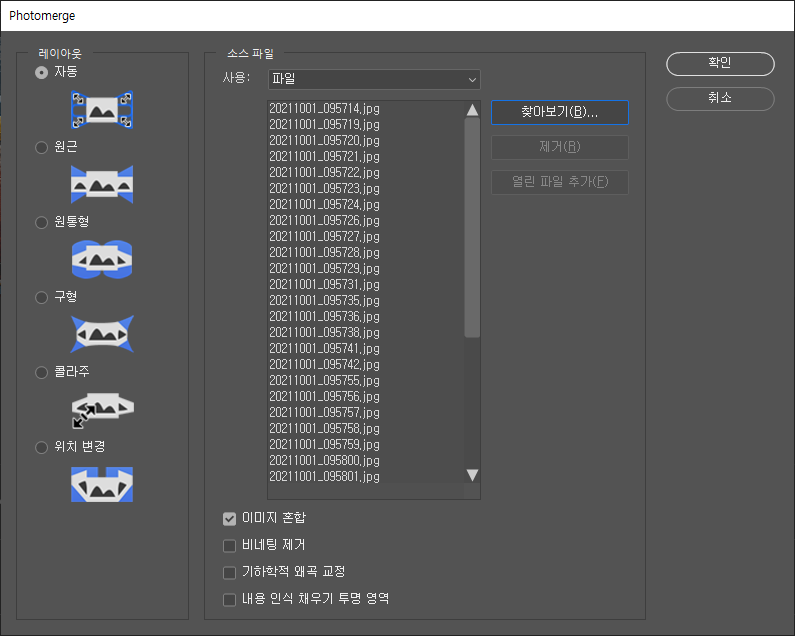This screenshot has height=636, width=795.
Task: Select file 20211001_095758.jpg
Action: click(x=324, y=429)
